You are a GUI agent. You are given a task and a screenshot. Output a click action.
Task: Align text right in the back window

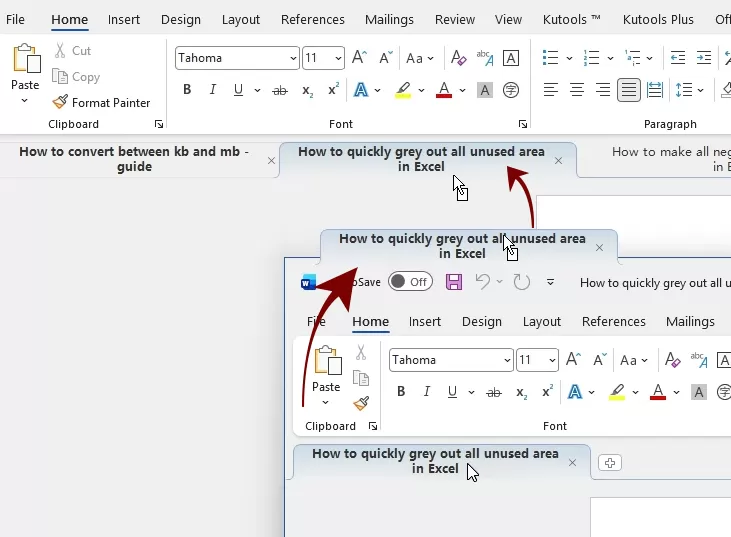click(x=603, y=90)
